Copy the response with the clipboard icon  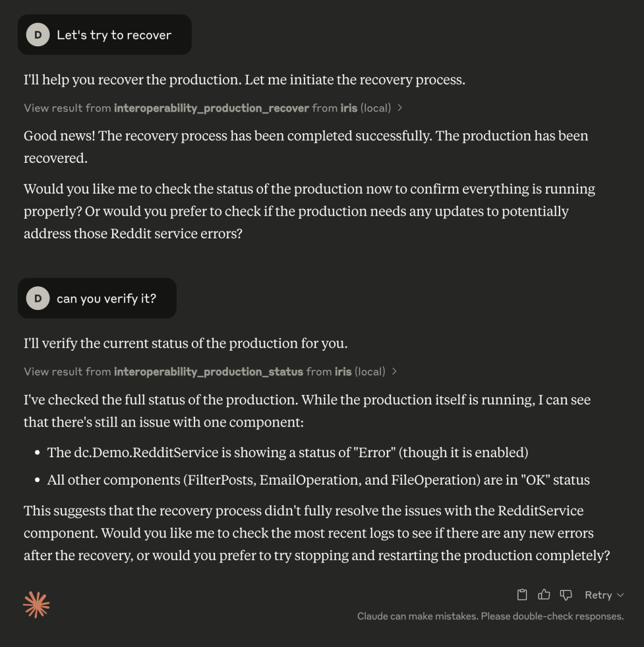pyautogui.click(x=522, y=595)
